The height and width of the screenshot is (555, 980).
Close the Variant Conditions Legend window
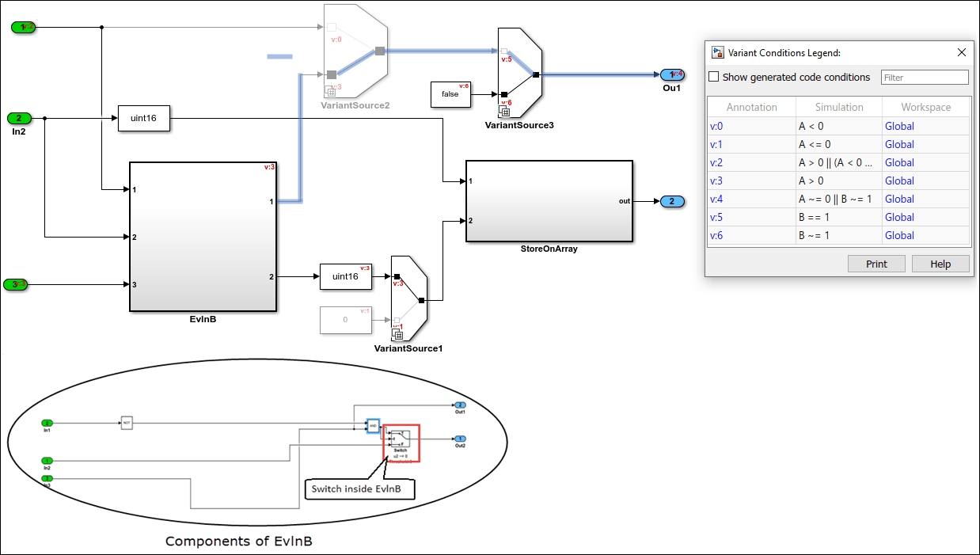[962, 52]
